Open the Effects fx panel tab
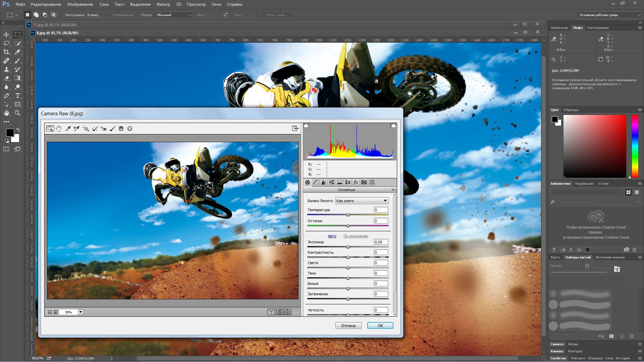Viewport: 644px width, 362px height. [x=356, y=182]
